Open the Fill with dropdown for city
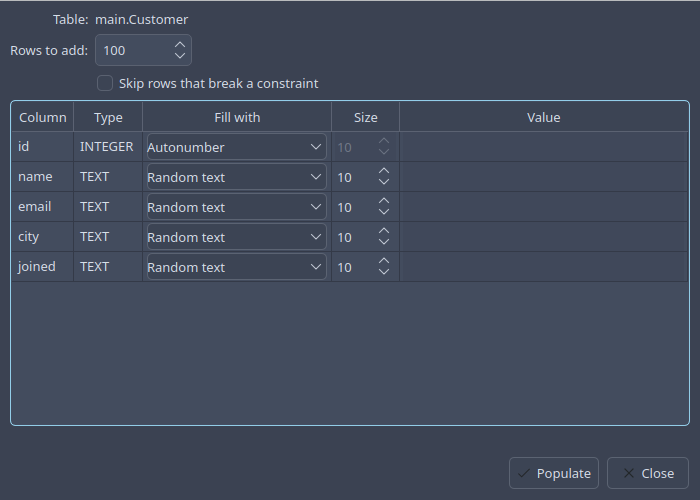This screenshot has height=500, width=700. [237, 237]
